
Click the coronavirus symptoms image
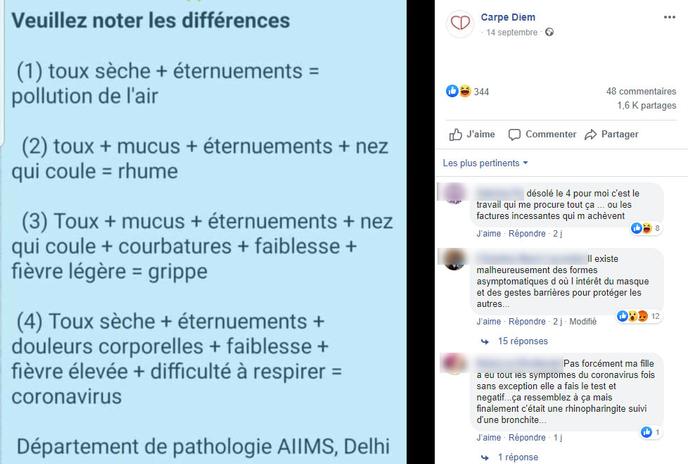point(203,232)
